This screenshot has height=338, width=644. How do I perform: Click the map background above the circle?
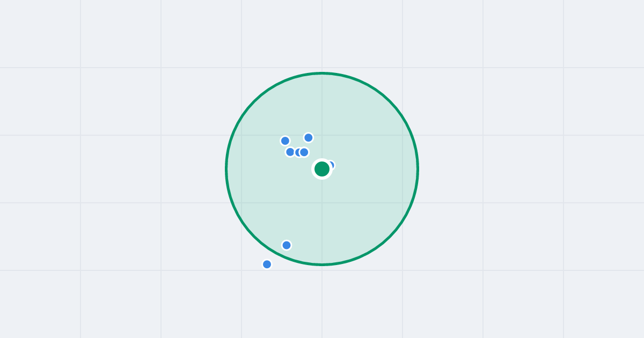point(322,35)
